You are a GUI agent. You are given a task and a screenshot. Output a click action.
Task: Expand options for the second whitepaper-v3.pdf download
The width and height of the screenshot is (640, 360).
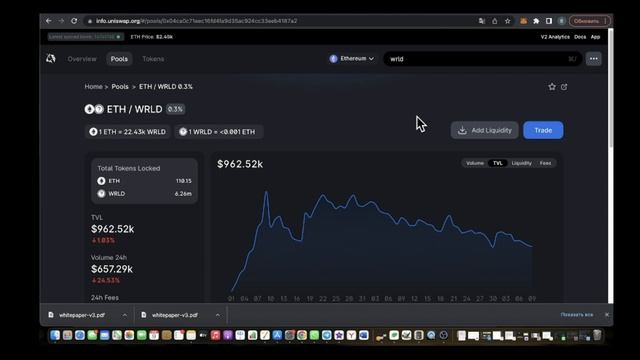point(218,315)
